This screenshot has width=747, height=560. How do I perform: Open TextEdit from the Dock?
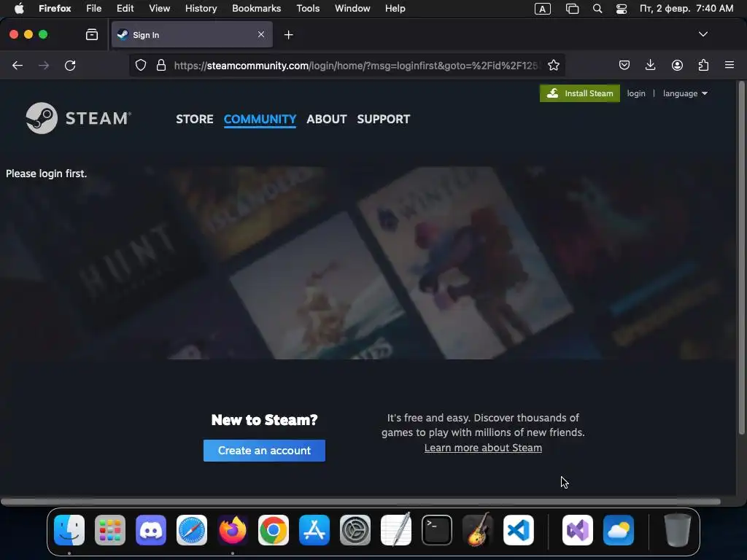(x=396, y=529)
